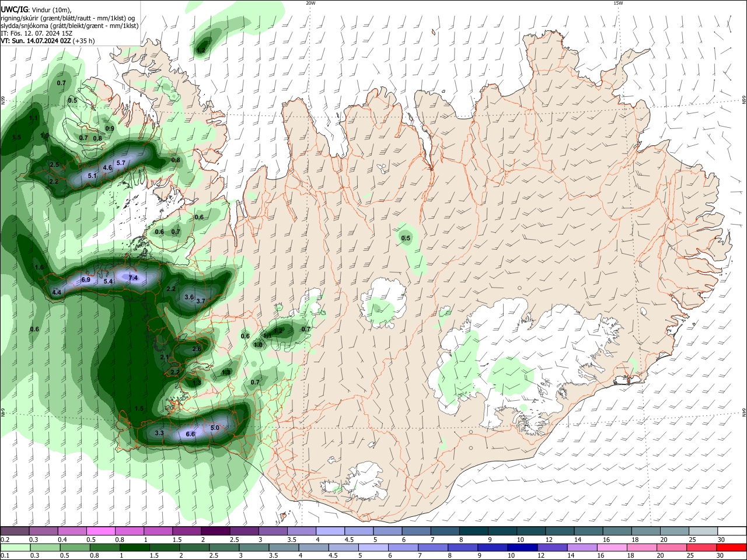Select the 5.7 value in the Westfjords band
Viewport: 747px width, 560px height.
point(121,163)
